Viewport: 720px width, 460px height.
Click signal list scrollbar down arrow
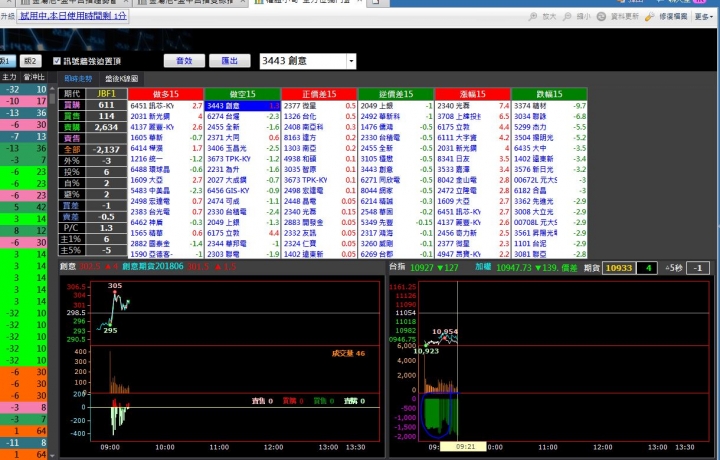(52, 455)
